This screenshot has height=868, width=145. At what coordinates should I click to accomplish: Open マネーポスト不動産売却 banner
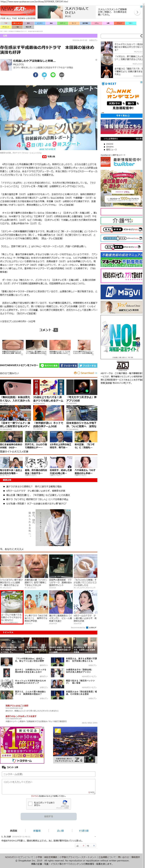pyautogui.click(x=121, y=259)
